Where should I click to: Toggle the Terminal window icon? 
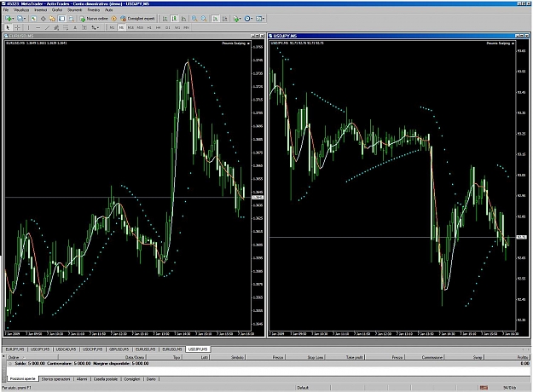[x=61, y=19]
